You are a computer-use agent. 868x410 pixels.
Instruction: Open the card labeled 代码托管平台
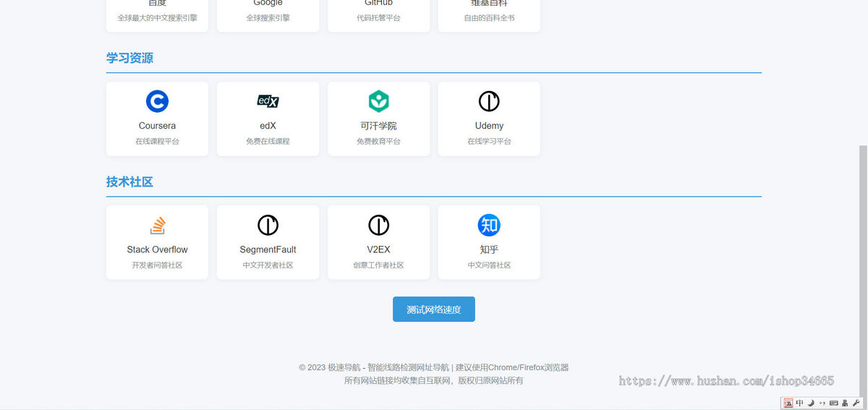pos(378,16)
